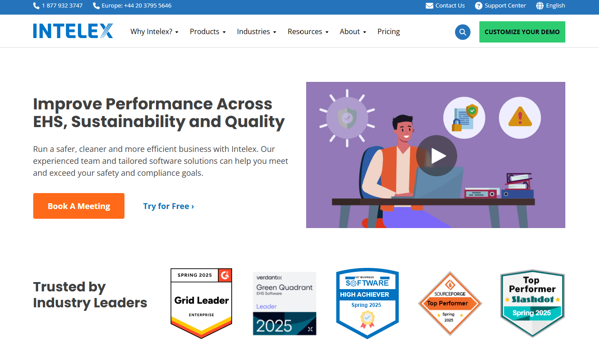Open the Contact Us link
599x364 pixels.
(450, 6)
